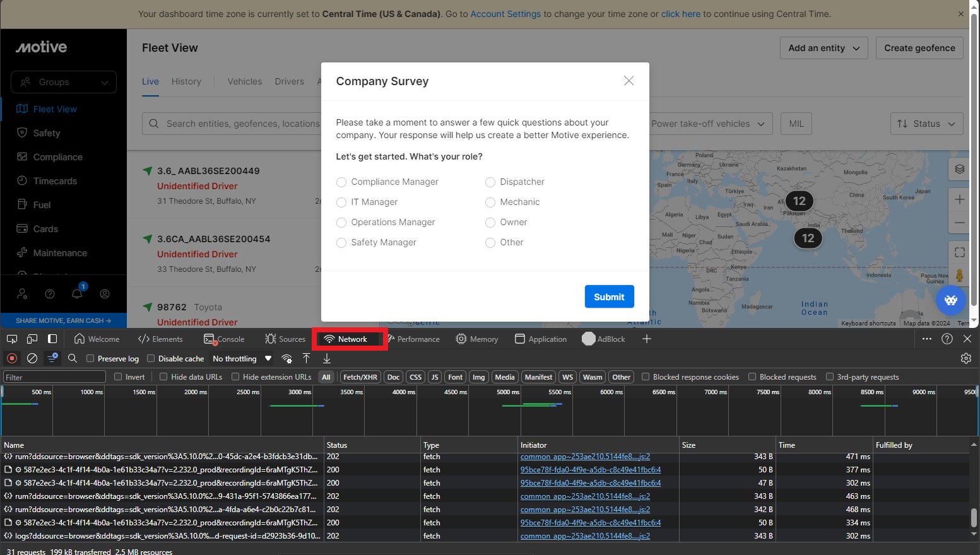This screenshot has height=555, width=980.
Task: Toggle the DevTools activity bar dock icon
Action: coord(52,339)
